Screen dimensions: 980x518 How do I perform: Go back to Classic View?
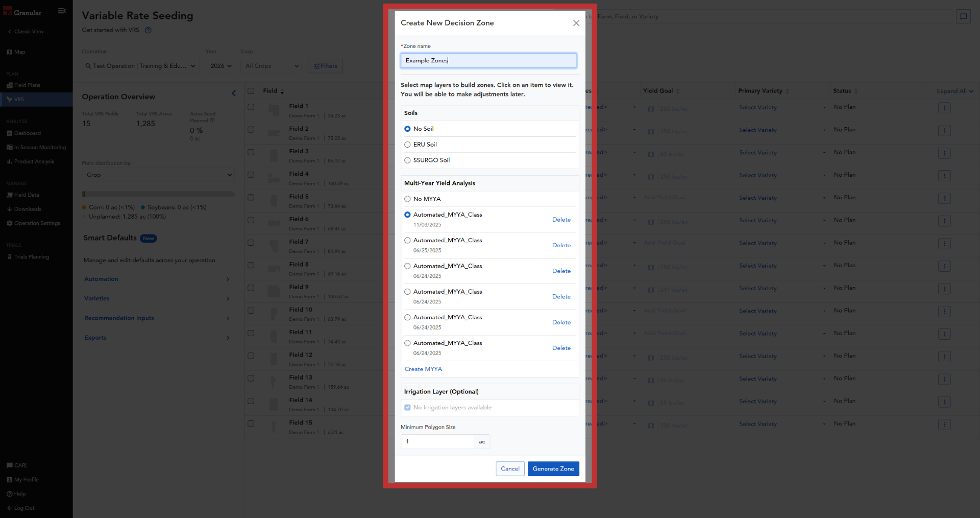[x=26, y=32]
